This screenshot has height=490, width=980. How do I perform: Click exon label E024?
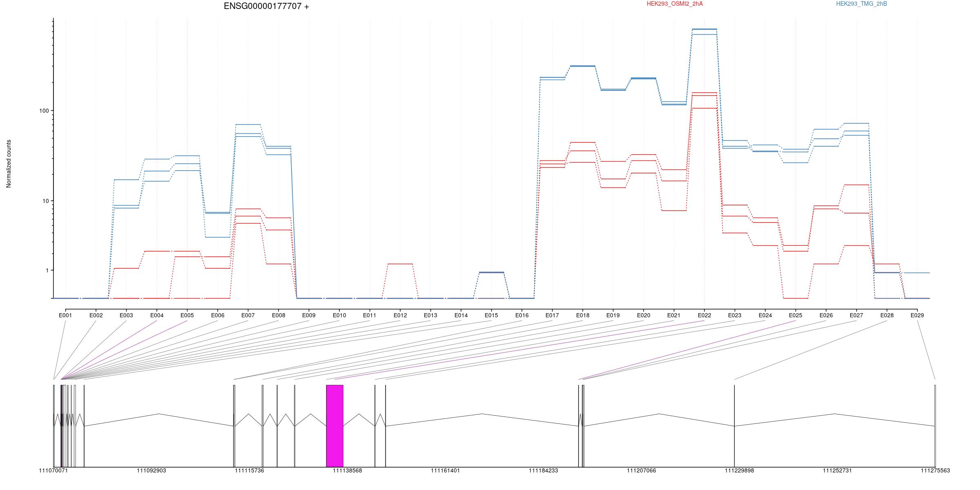[x=765, y=315]
